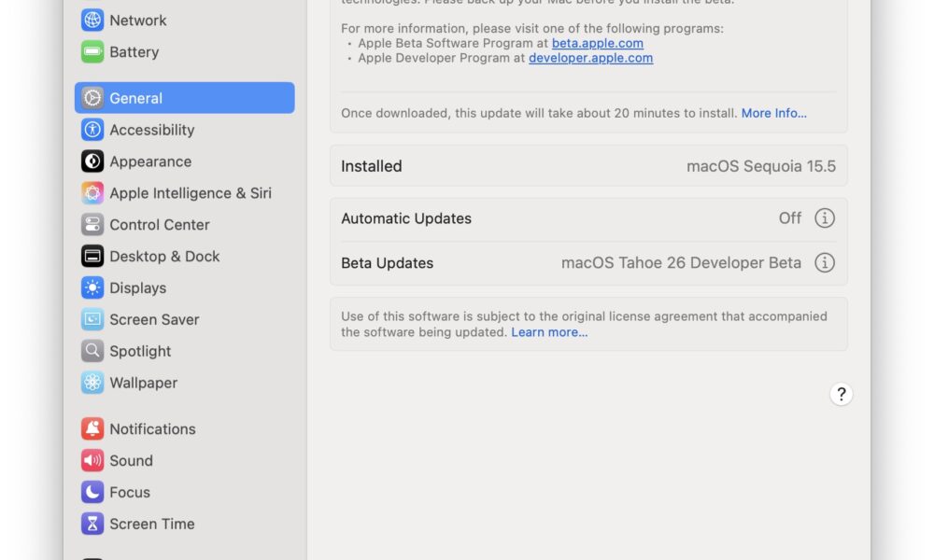Open Focus settings
The image size is (934, 560).
(x=185, y=492)
